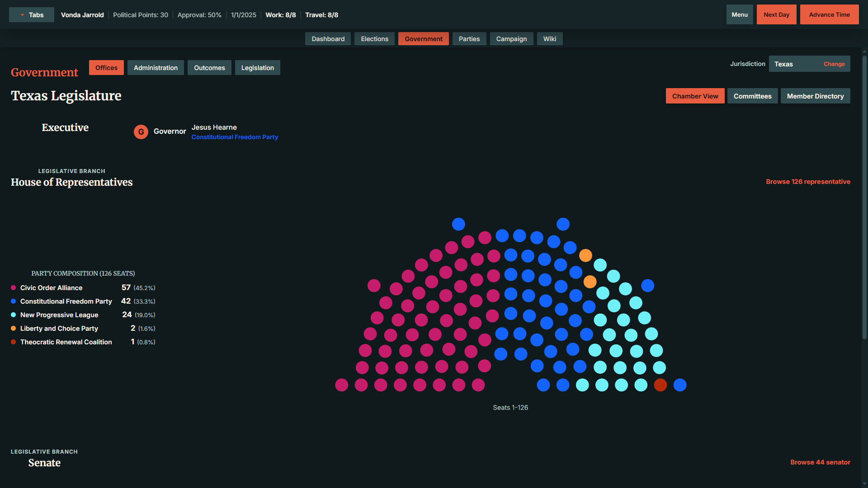Screen dimensions: 868x488
Task: Open the Tabs dropdown
Action: coord(32,15)
